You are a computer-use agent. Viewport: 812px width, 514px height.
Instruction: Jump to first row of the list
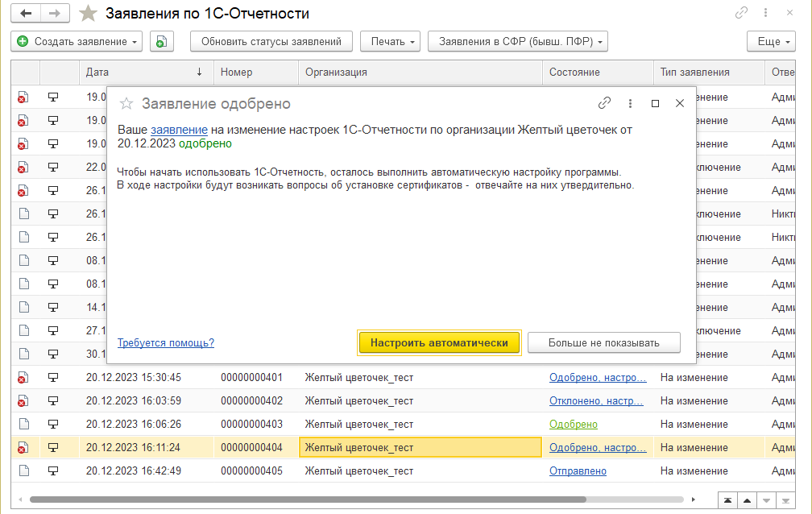[x=727, y=500]
